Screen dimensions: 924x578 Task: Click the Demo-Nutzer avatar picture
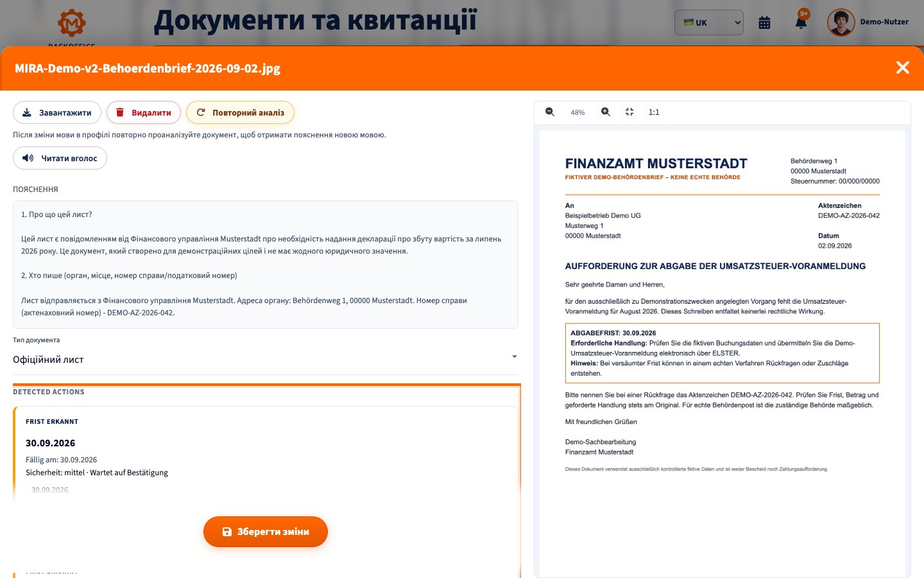coord(841,22)
